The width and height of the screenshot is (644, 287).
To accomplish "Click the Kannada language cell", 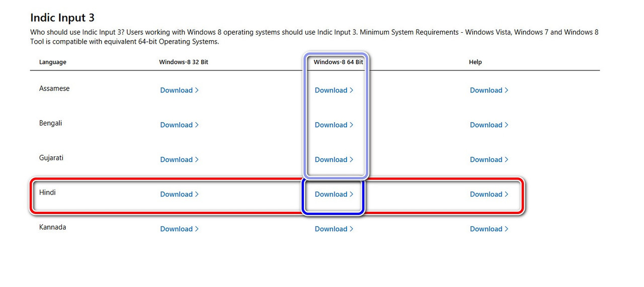I will point(52,227).
